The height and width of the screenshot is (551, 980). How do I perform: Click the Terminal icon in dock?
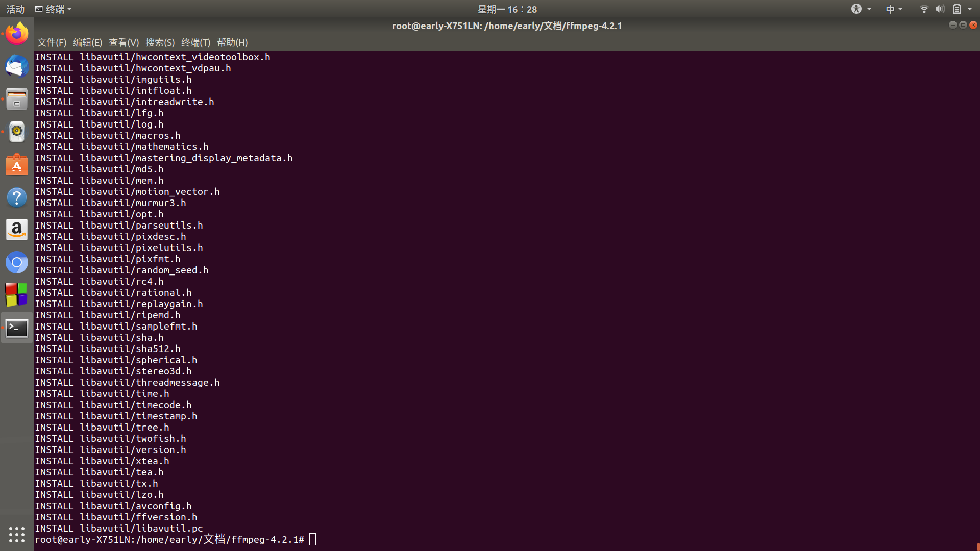pyautogui.click(x=17, y=328)
